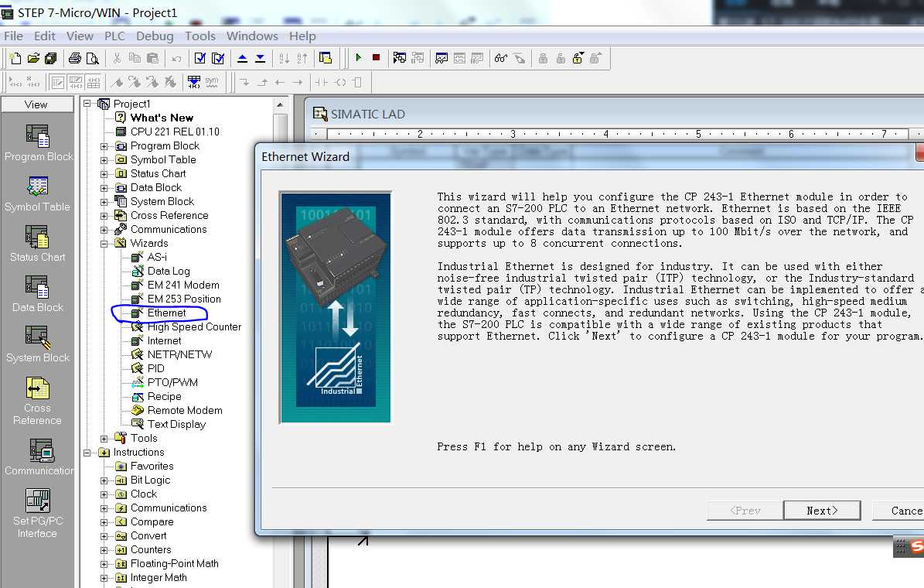Click the SIMATIC LAD window title

tap(368, 115)
